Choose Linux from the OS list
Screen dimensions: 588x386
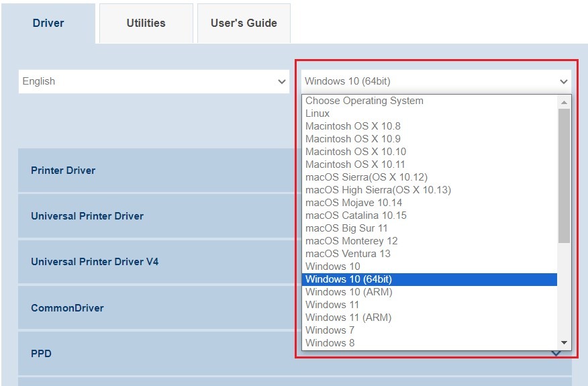coord(317,113)
